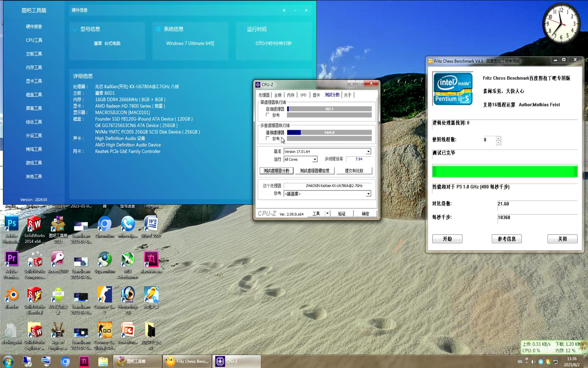Click 測試處理器穩定度 button
The height and width of the screenshot is (368, 588).
(315, 171)
